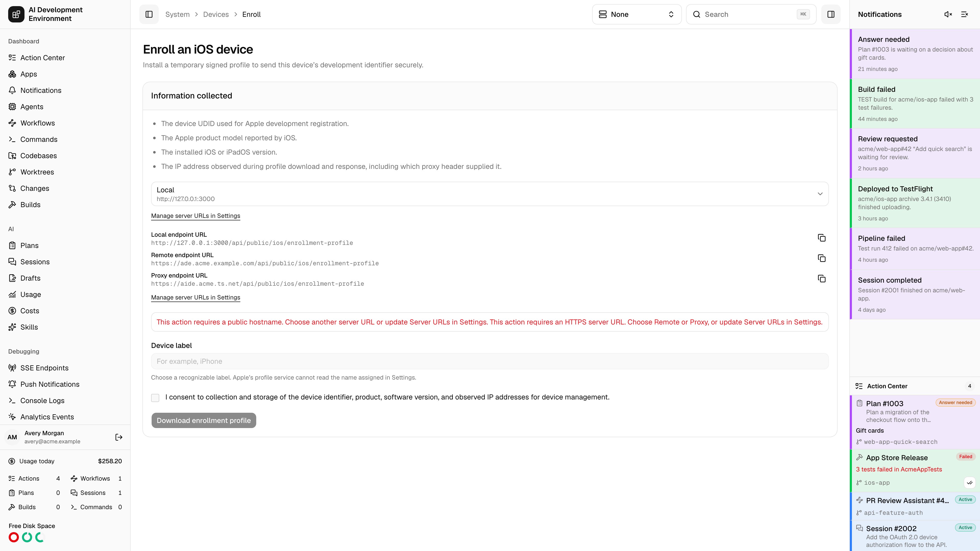Screen dimensions: 980x551
Task: Click the Search field in header
Action: point(751,15)
